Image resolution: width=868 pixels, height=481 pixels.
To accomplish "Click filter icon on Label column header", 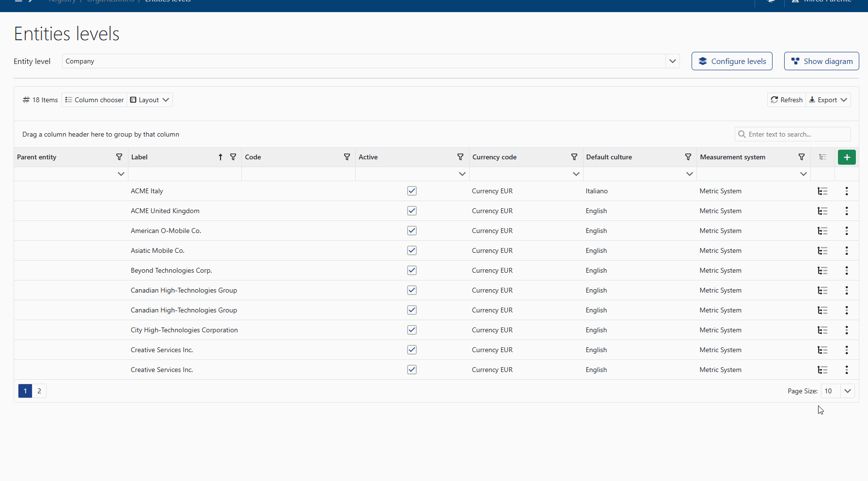I will (x=233, y=157).
